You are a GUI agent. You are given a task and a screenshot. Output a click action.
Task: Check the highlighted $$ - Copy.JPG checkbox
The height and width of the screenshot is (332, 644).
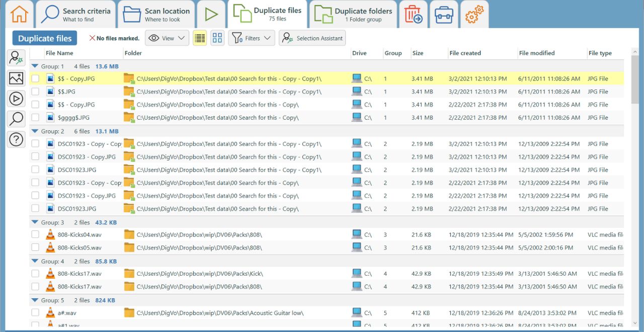35,78
